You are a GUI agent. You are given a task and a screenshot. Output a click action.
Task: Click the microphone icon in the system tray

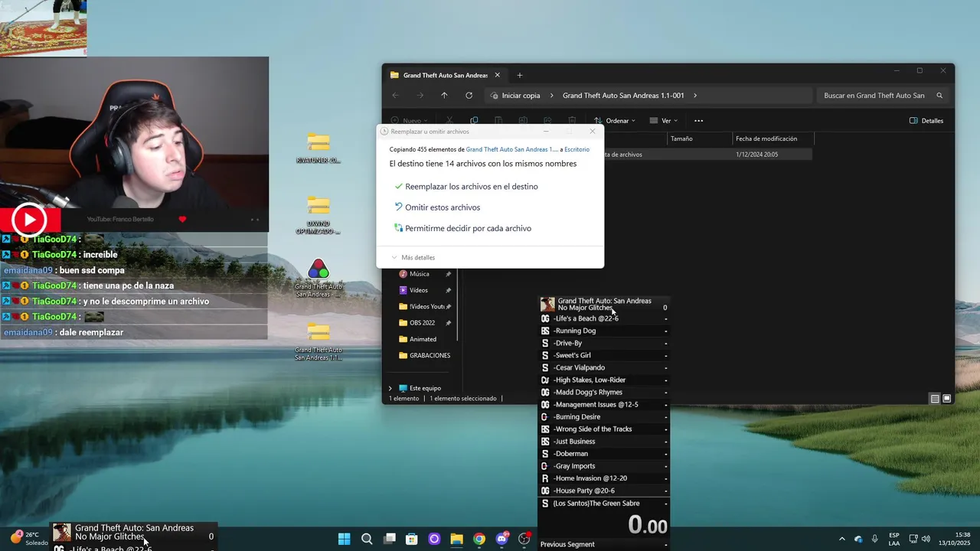[x=875, y=539]
